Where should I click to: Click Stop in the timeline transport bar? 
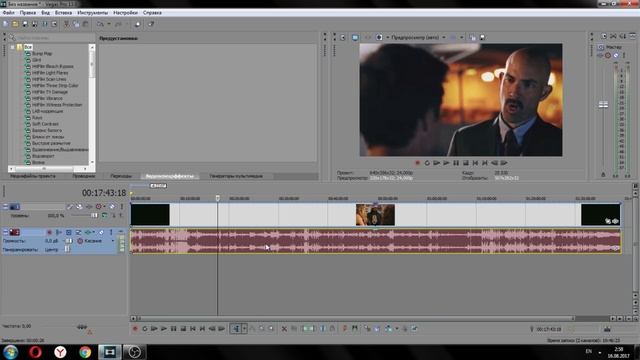[x=183, y=329]
